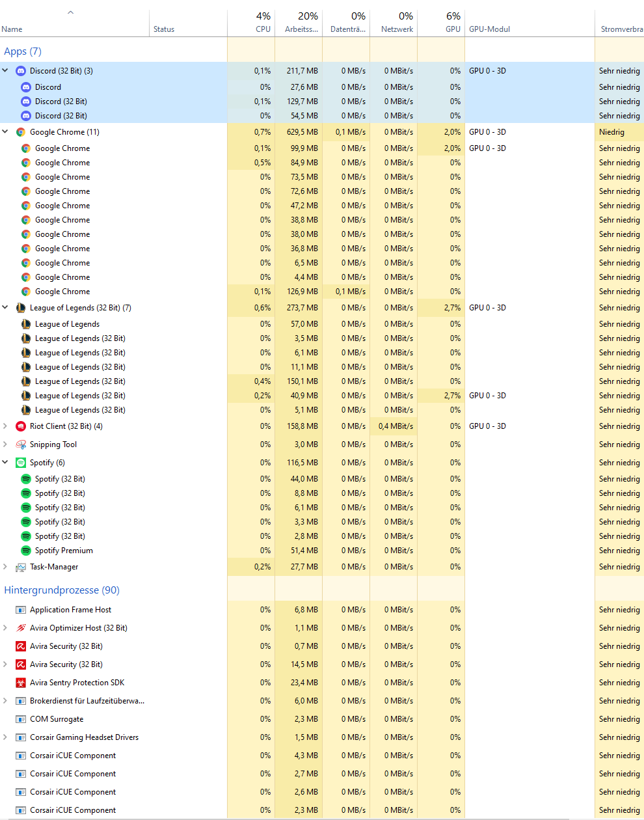The height and width of the screenshot is (820, 644).
Task: Click the Discord child process icon using 27,6 MB
Action: click(x=26, y=87)
